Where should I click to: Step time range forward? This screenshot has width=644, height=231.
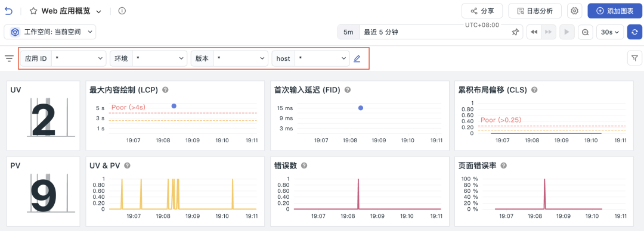pyautogui.click(x=549, y=32)
